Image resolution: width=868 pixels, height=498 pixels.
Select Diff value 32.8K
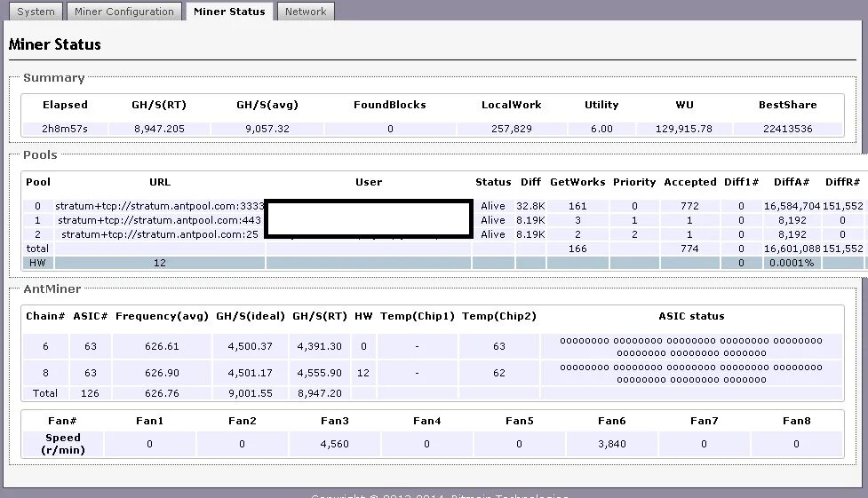[x=530, y=206]
